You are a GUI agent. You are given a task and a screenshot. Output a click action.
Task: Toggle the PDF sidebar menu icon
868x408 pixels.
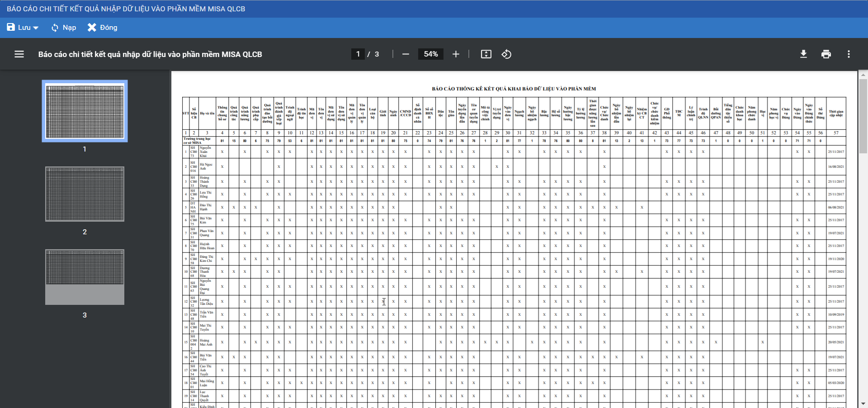click(x=19, y=54)
